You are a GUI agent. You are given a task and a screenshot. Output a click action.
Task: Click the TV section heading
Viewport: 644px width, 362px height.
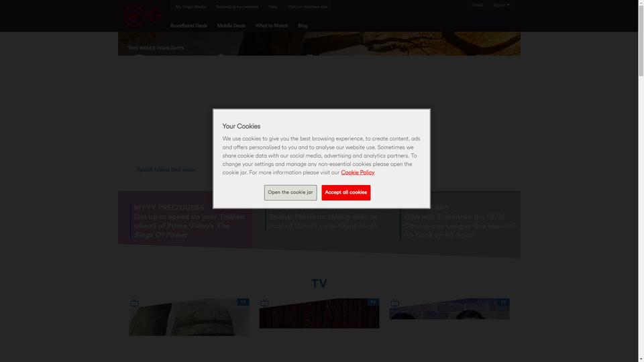319,284
